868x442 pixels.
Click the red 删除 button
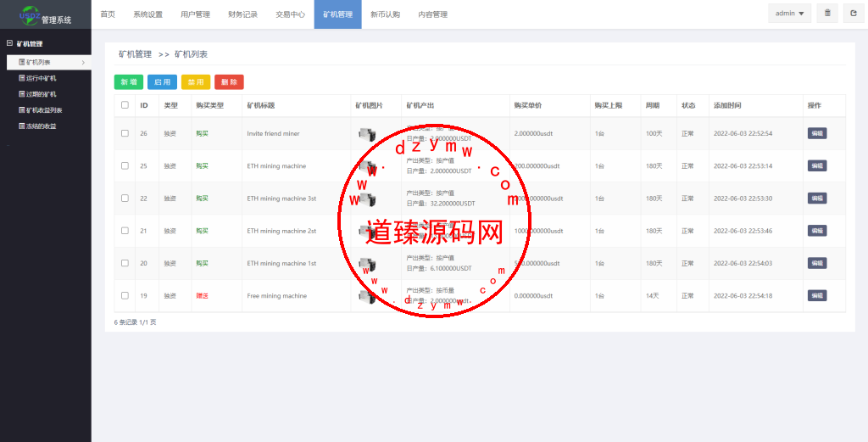point(229,82)
